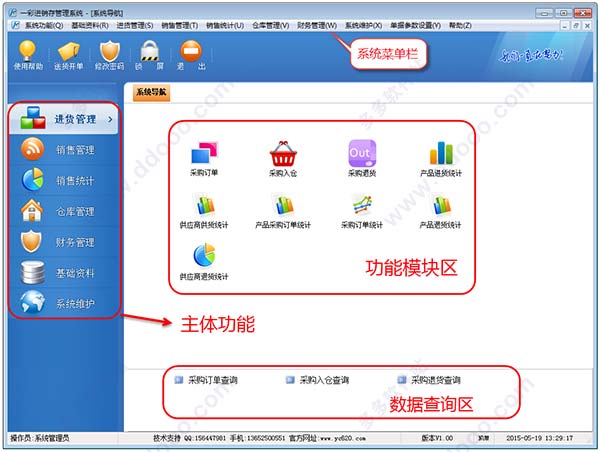
Task: Select 财务管理 shield item in sidebar
Action: (64, 242)
